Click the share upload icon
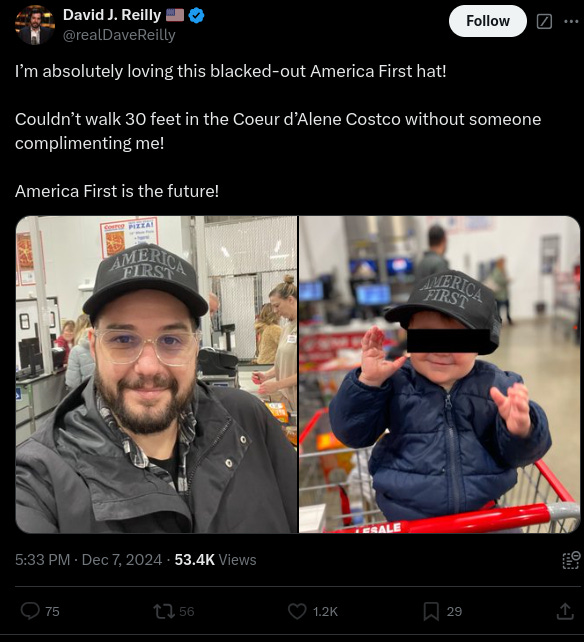The width and height of the screenshot is (584, 642). 565,611
